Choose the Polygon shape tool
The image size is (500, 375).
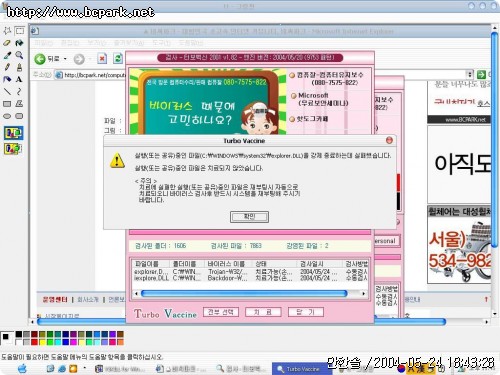tap(20, 104)
